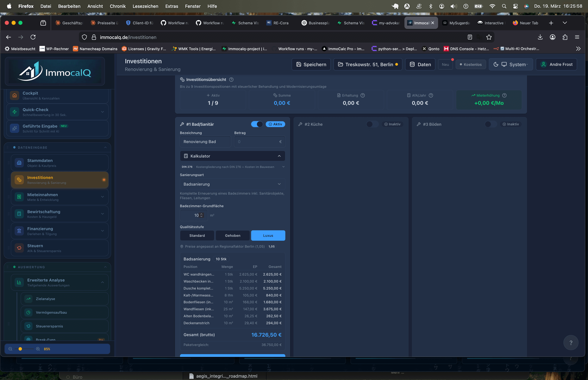
Task: Toggle reader view icon in address bar
Action: pyautogui.click(x=470, y=37)
